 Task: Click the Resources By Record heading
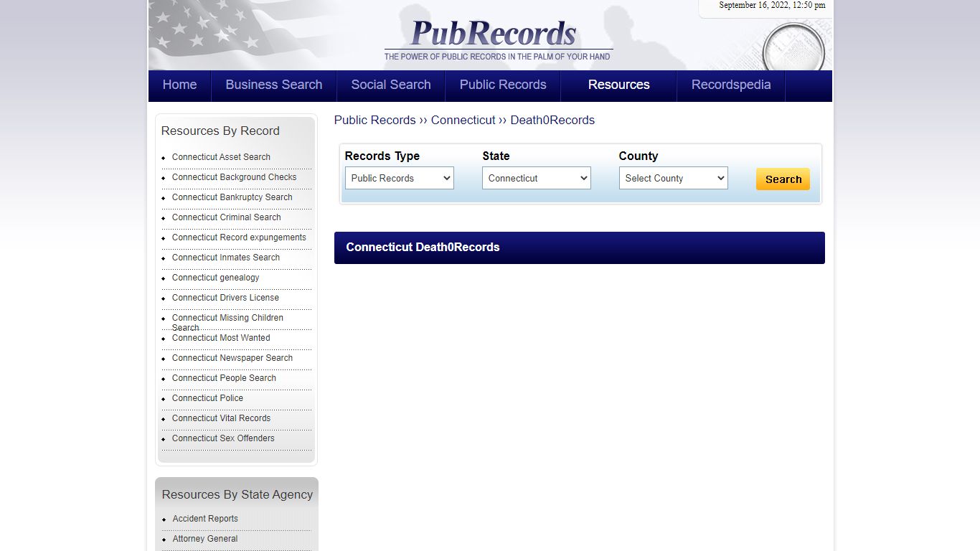[x=220, y=131]
